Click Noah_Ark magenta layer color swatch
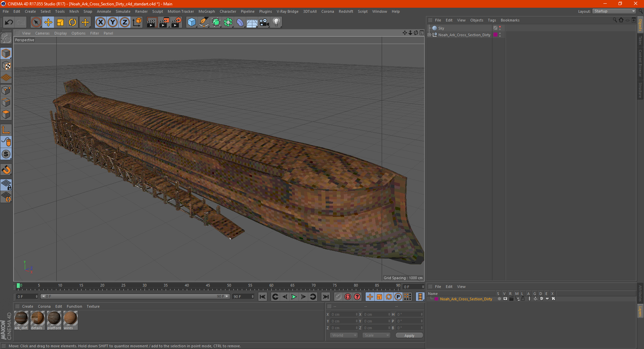Viewport: 644px width, 349px height. (495, 35)
